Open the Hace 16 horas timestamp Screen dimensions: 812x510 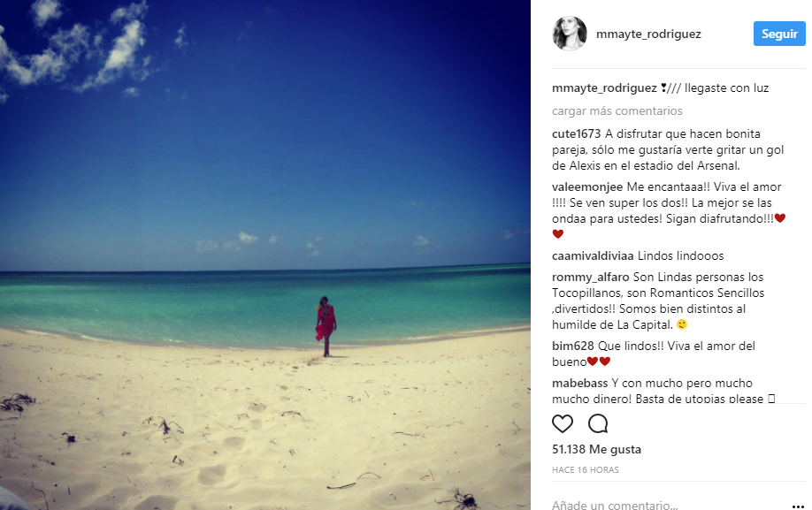point(586,469)
